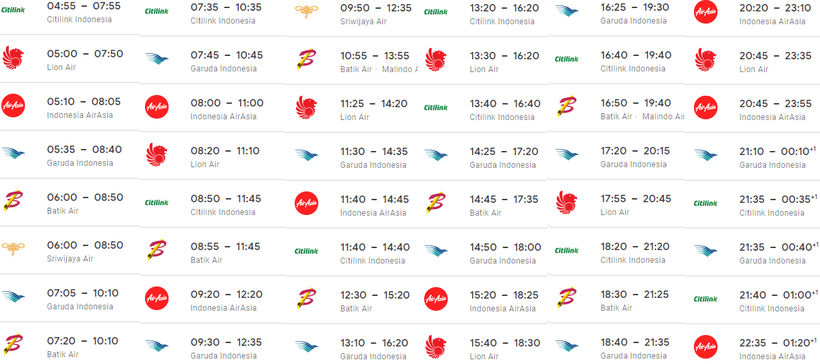Click Lion Air logo for 17:55 flight

(x=567, y=202)
